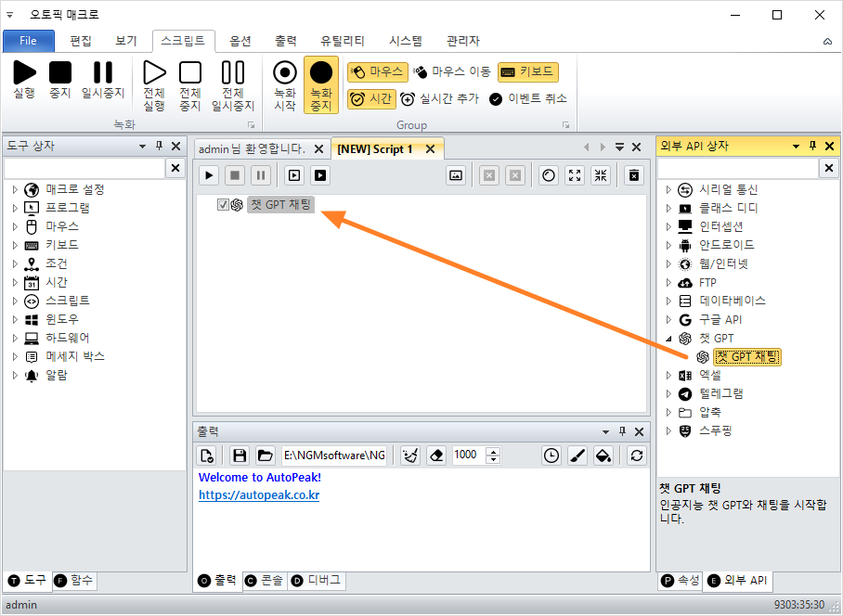Close the [NEW] Script 1 tab

[x=430, y=149]
